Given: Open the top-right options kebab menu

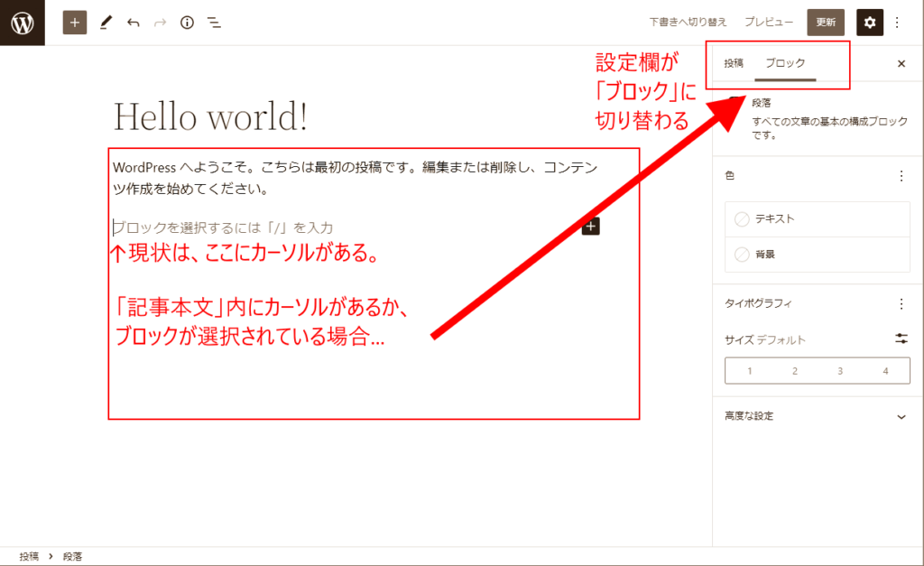Looking at the screenshot, I should tap(897, 23).
